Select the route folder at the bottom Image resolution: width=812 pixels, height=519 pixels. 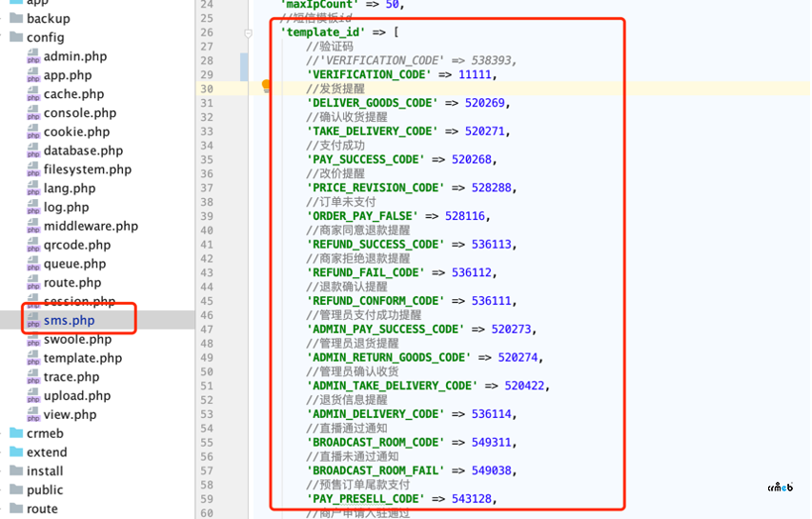tap(42, 509)
